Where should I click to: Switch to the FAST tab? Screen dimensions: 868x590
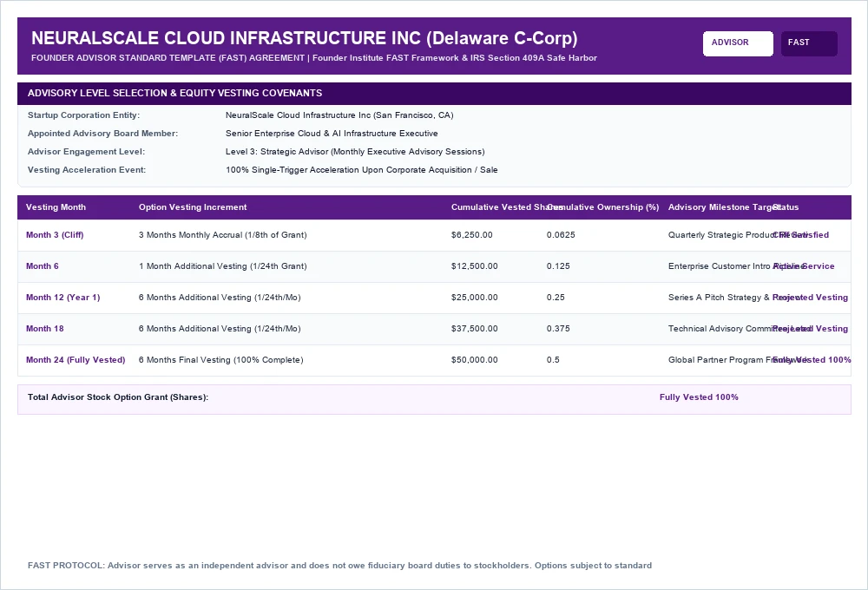click(x=809, y=43)
